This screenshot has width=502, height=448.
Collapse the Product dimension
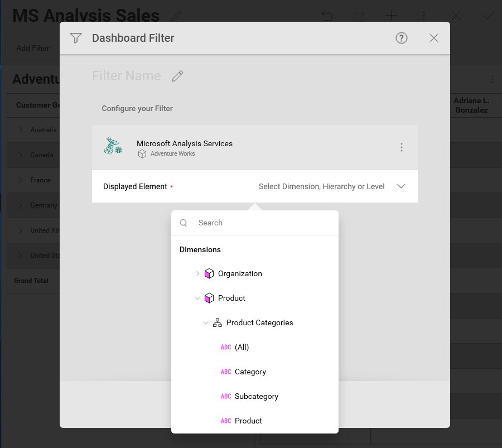197,298
